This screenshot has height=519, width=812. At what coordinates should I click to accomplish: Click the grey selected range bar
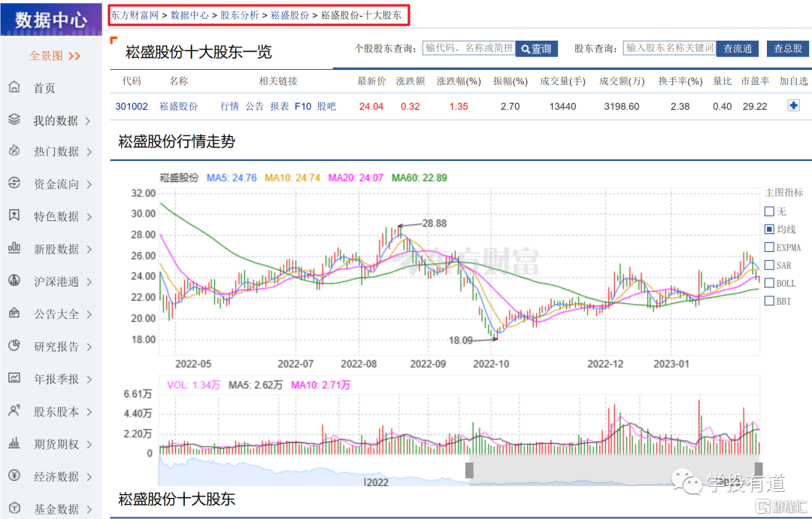click(x=614, y=470)
